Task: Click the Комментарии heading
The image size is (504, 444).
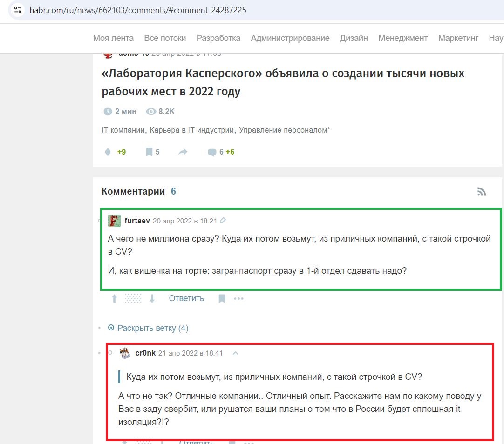Action: click(133, 191)
